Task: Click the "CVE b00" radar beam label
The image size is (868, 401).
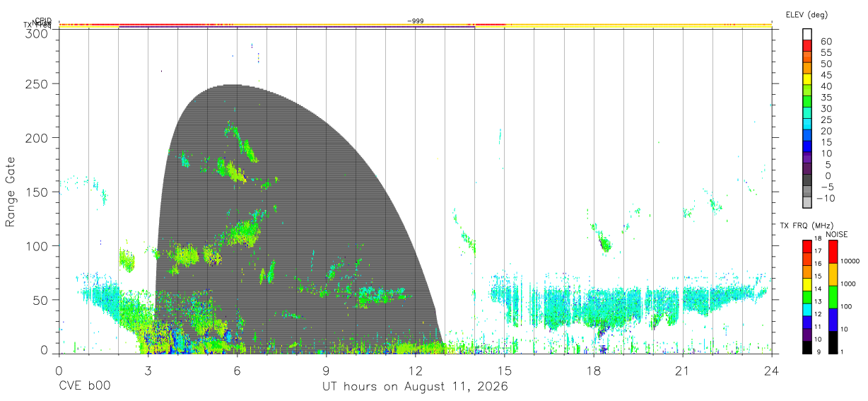Action: [x=84, y=387]
